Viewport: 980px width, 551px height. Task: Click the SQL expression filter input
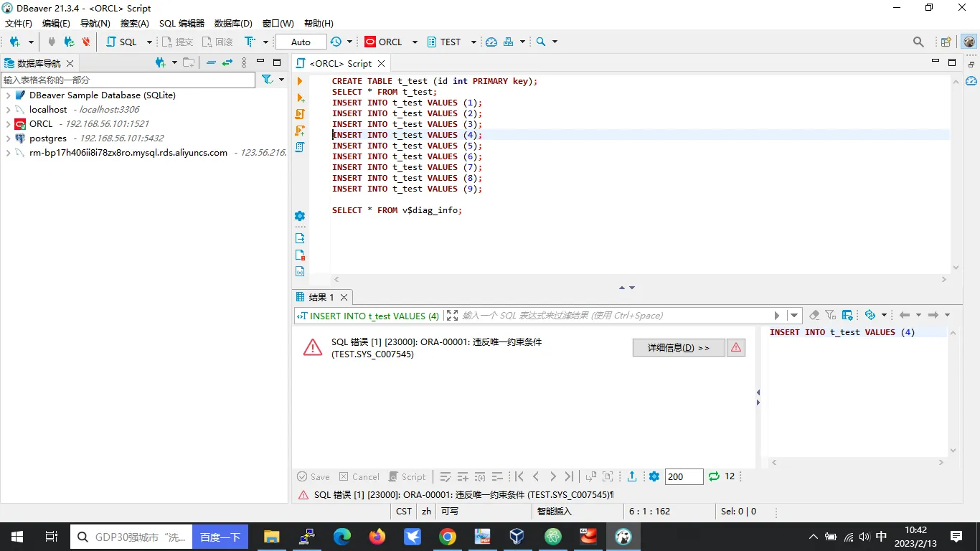[615, 315]
